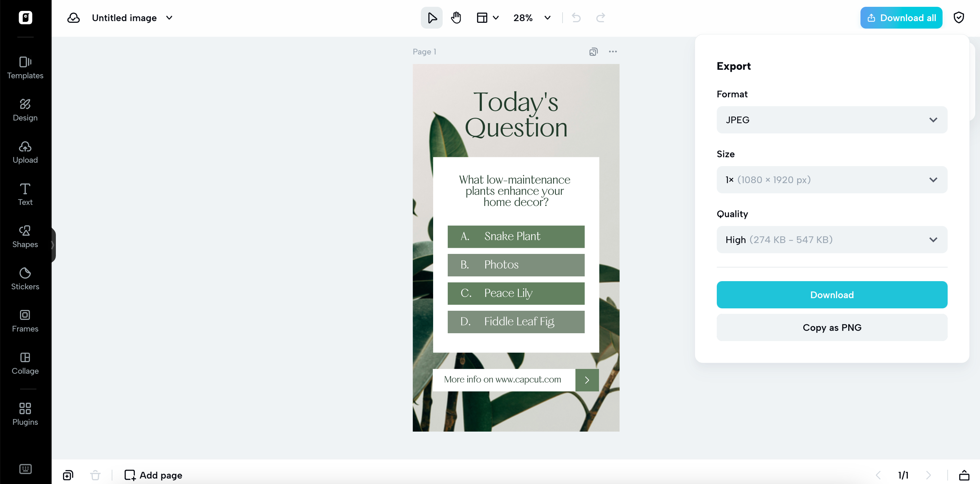980x484 pixels.
Task: Click Copy as PNG button
Action: [x=832, y=327]
